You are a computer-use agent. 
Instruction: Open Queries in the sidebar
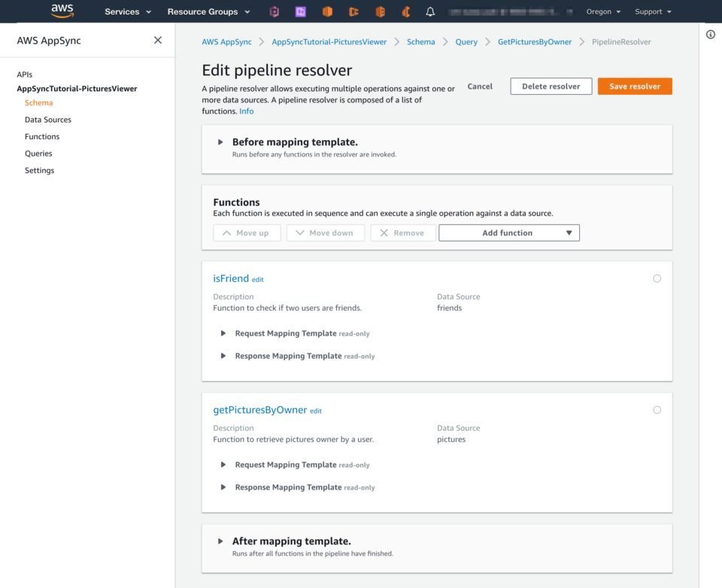click(38, 154)
